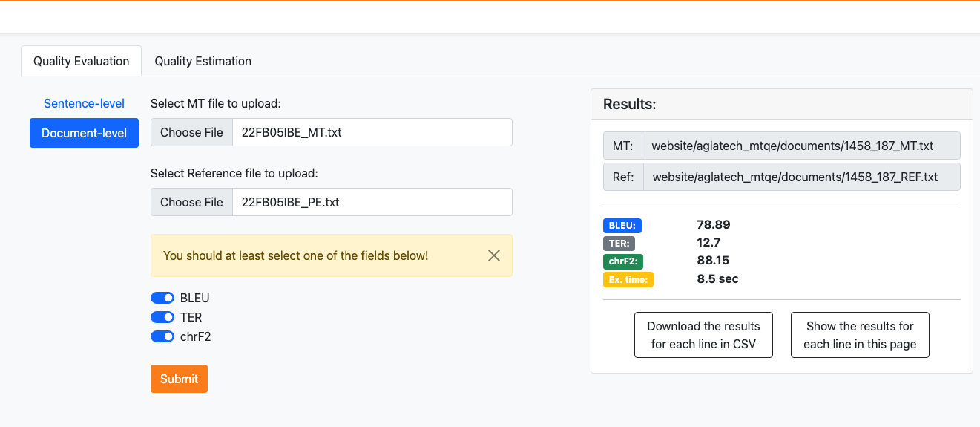The height and width of the screenshot is (427, 980).
Task: Click the Ref path 1458_187_REF.txt field
Action: (x=801, y=177)
